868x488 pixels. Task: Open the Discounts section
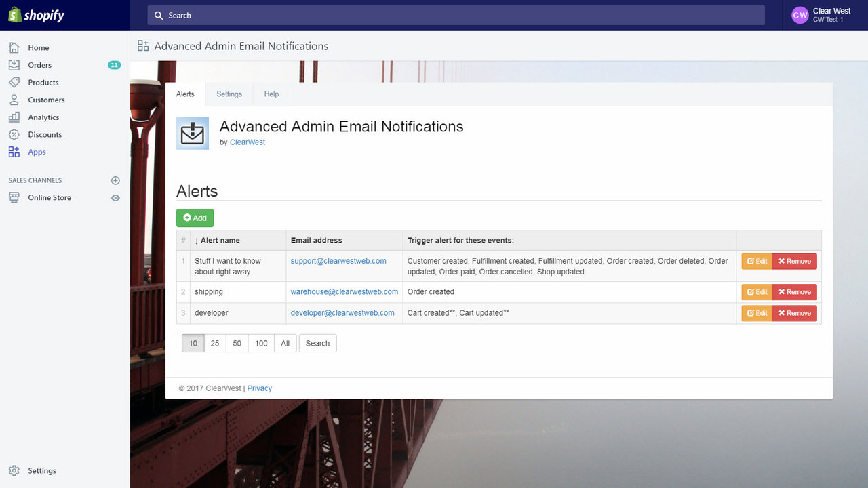44,134
